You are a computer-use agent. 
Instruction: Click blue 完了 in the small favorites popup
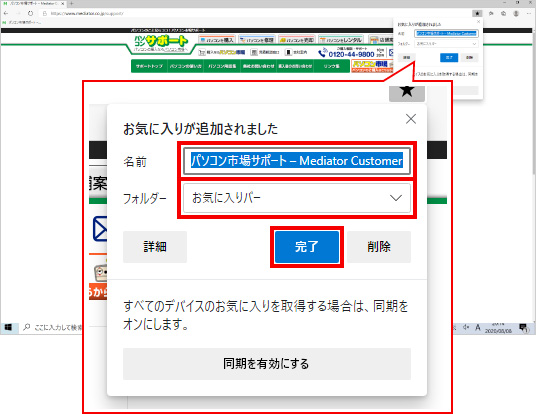(x=449, y=57)
